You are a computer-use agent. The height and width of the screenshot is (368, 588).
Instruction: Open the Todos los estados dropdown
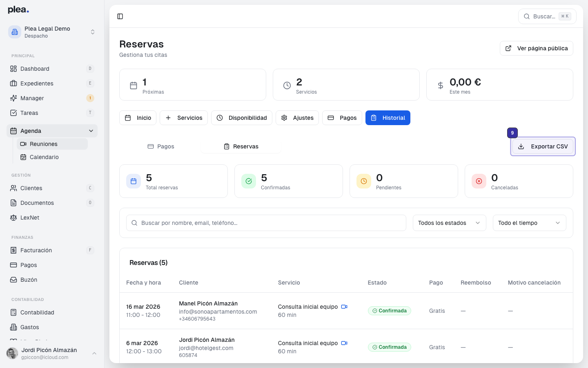[x=450, y=223]
